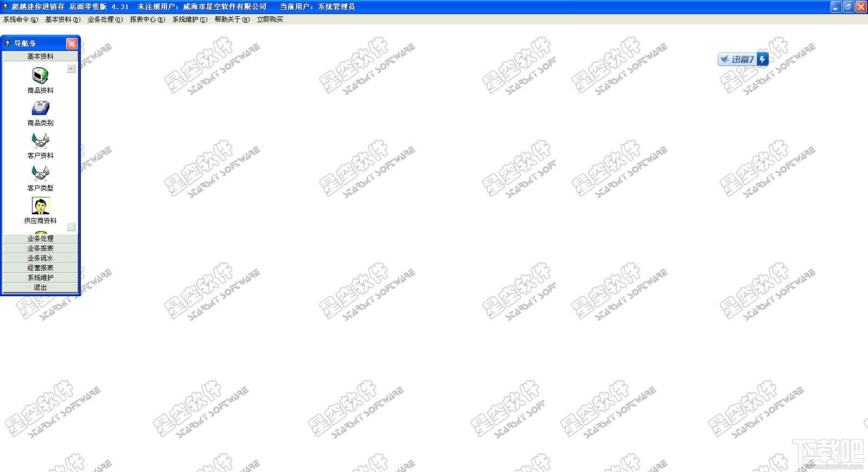Click the 商品资料 label text

[41, 91]
